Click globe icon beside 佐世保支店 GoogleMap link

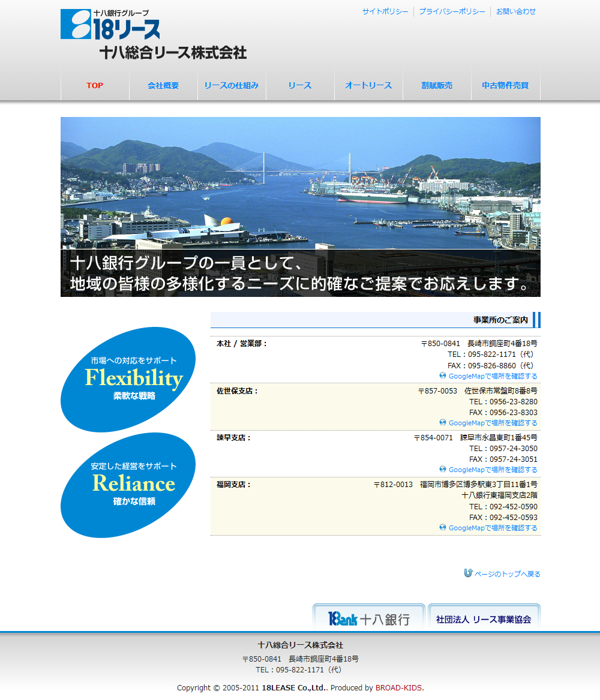point(443,422)
